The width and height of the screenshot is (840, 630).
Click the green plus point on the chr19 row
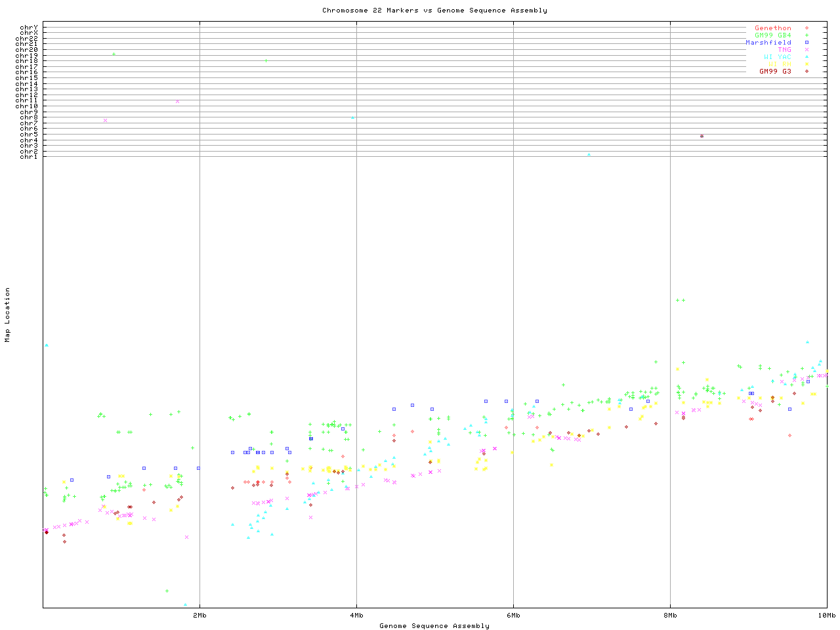pyautogui.click(x=114, y=54)
